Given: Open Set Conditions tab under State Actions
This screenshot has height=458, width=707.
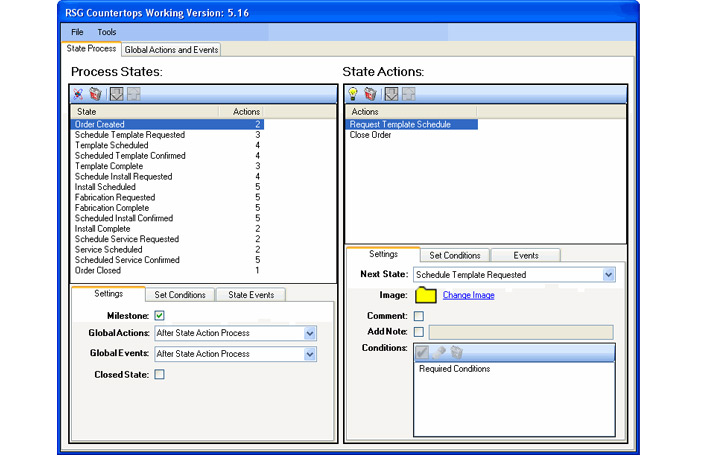Looking at the screenshot, I should pos(454,255).
